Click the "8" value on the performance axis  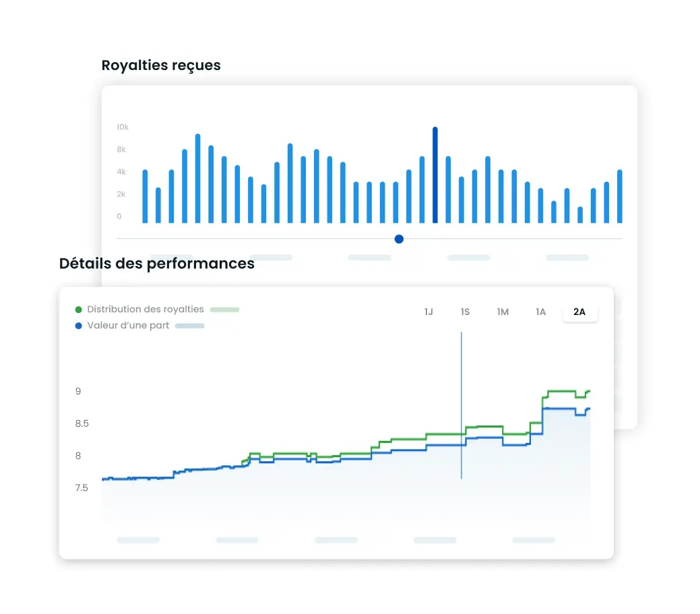click(x=78, y=456)
